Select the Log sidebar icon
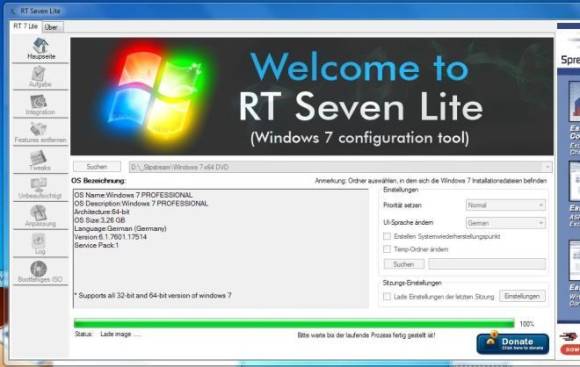580x367 pixels. (x=41, y=244)
